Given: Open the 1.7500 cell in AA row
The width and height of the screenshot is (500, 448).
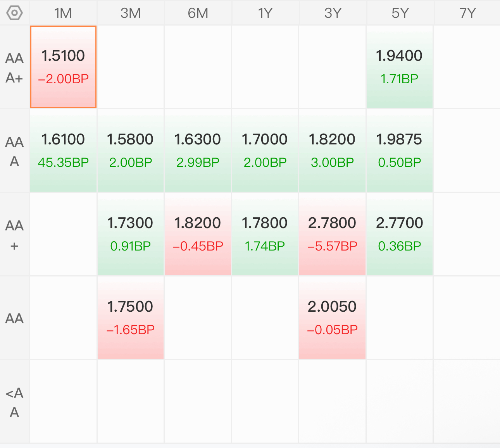Looking at the screenshot, I should click(130, 318).
